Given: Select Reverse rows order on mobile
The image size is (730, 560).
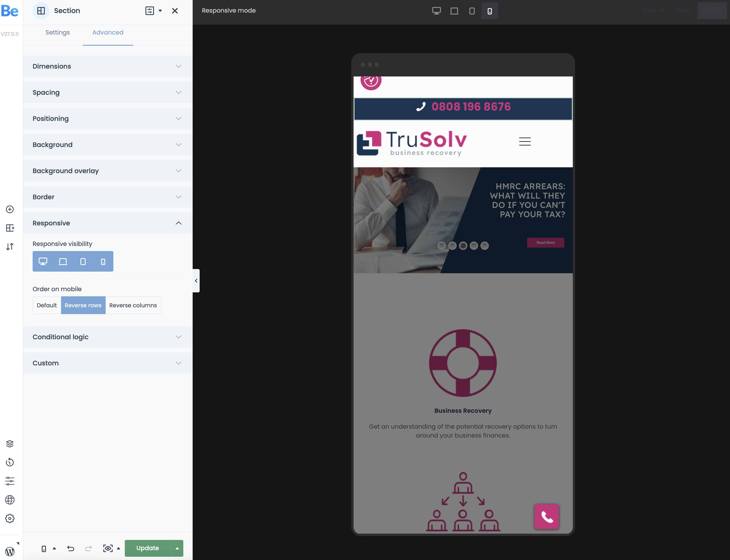Looking at the screenshot, I should [x=83, y=305].
